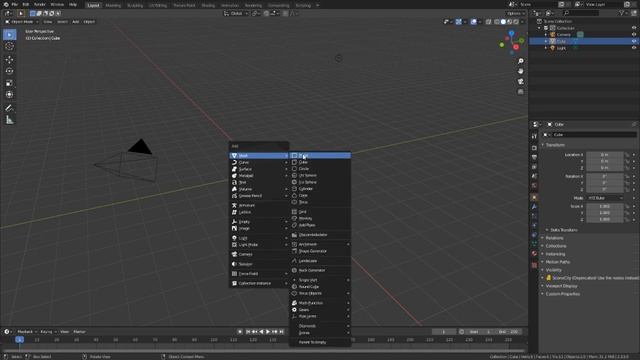The width and height of the screenshot is (640, 360).
Task: Open the Object properties tab (orange square)
Action: coord(534,198)
